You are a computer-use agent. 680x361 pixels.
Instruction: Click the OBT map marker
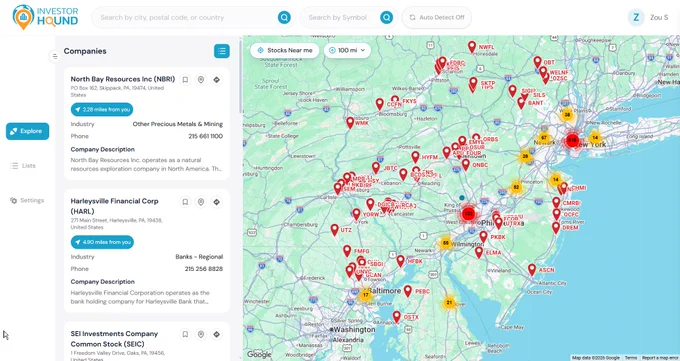pos(537,62)
